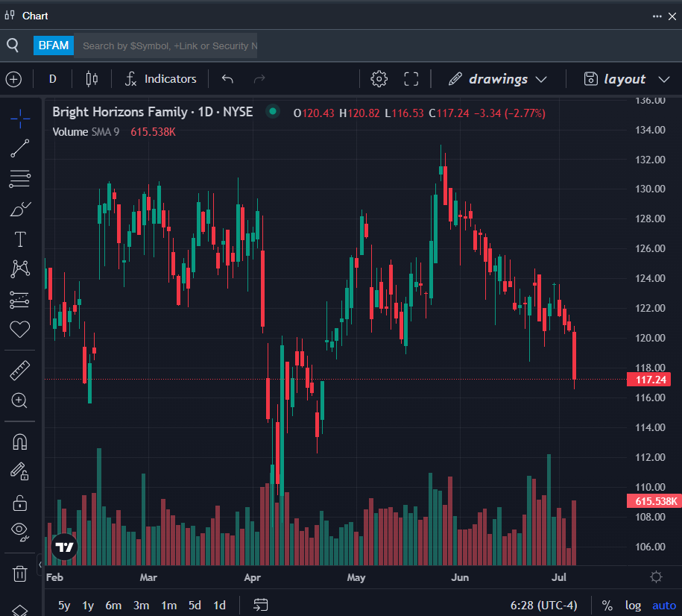Click the trash icon to remove drawings
Viewport: 682px width, 616px height.
click(19, 573)
